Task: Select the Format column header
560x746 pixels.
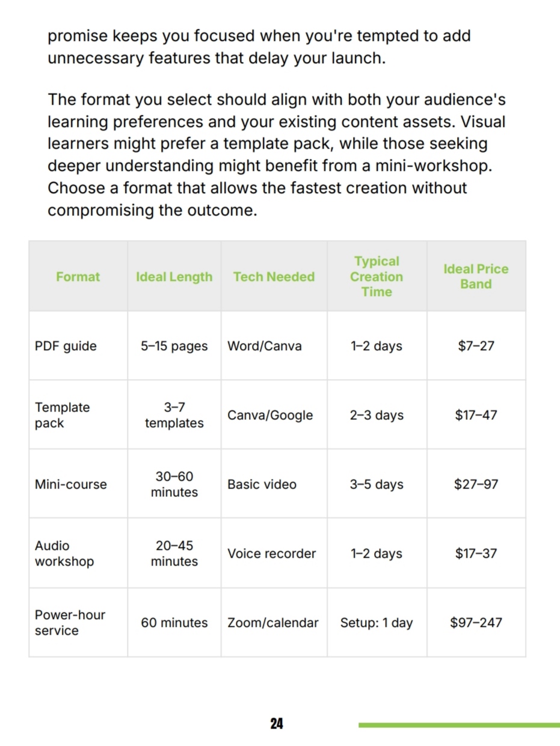Action: [78, 277]
